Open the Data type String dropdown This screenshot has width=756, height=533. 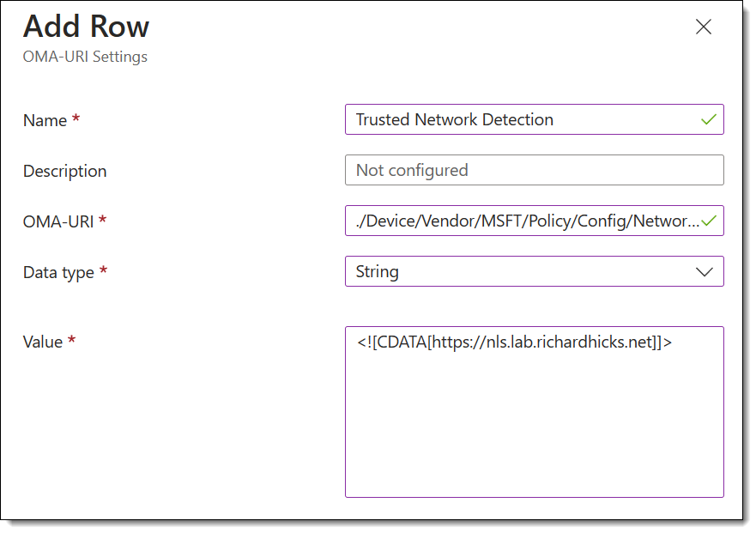(x=535, y=271)
